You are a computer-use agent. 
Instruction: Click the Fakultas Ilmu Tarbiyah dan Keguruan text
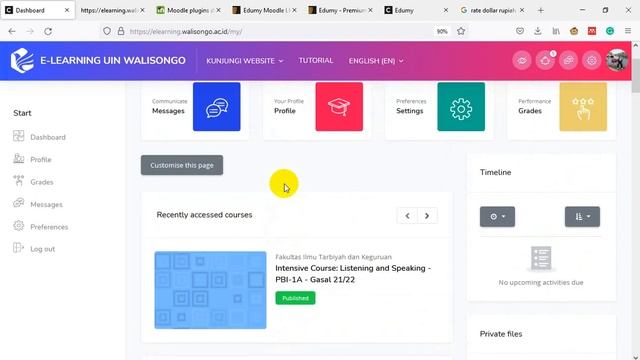(x=333, y=257)
